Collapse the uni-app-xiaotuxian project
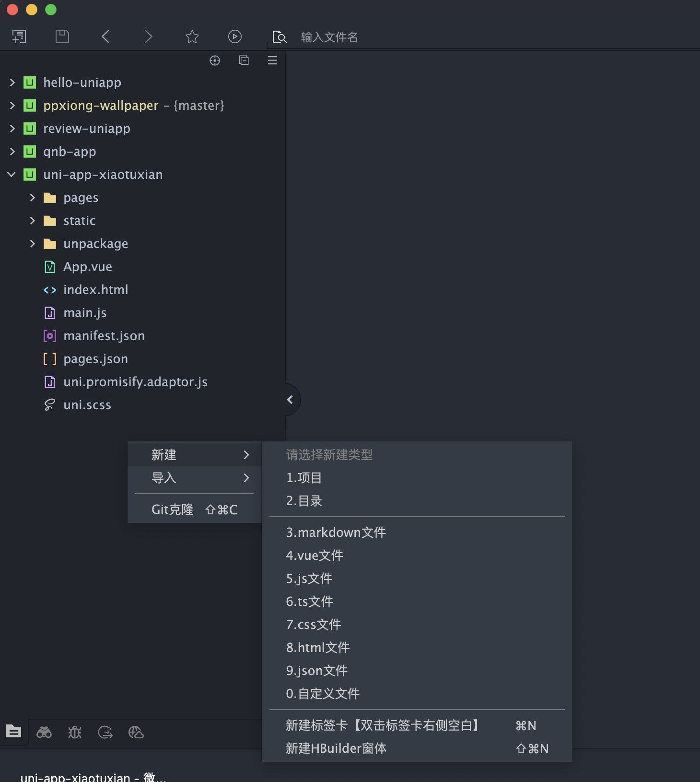This screenshot has width=700, height=782. tap(12, 175)
